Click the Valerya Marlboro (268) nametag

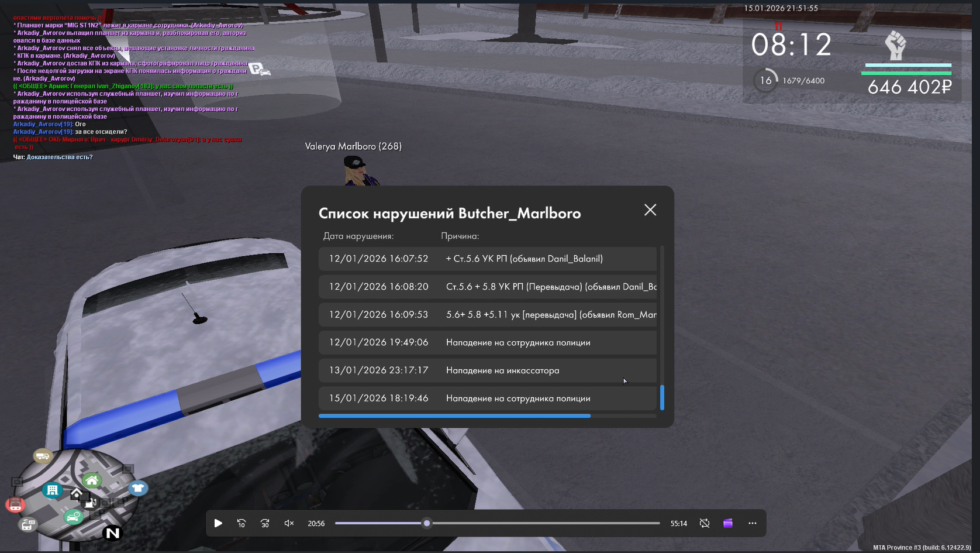click(x=353, y=146)
